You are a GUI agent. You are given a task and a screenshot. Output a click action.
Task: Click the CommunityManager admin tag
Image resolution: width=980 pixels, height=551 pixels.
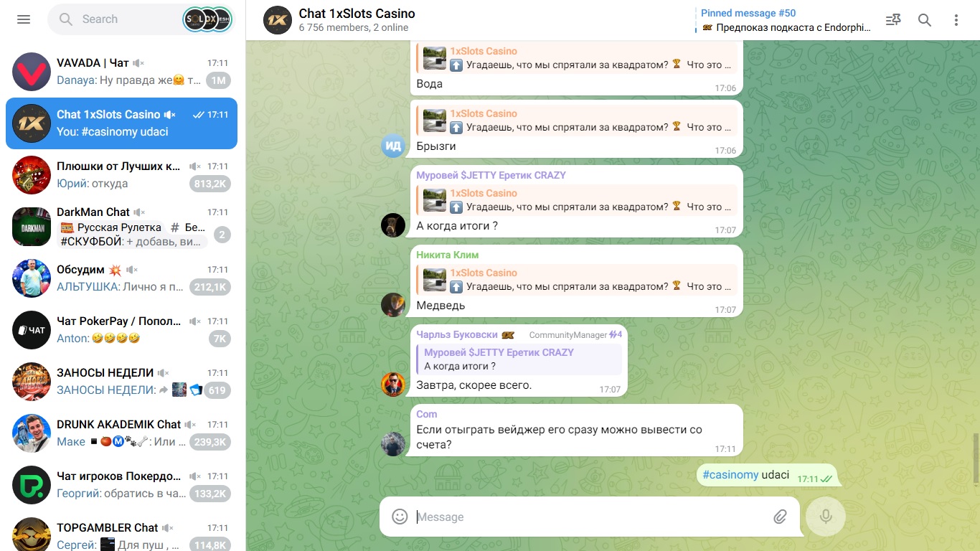click(567, 335)
